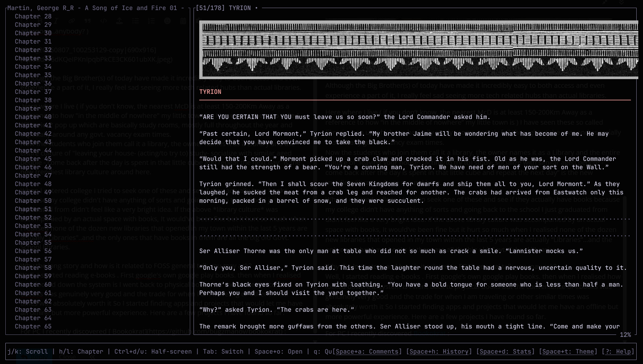Go to Chapter 64
The height and width of the screenshot is (364, 643).
(33, 318)
